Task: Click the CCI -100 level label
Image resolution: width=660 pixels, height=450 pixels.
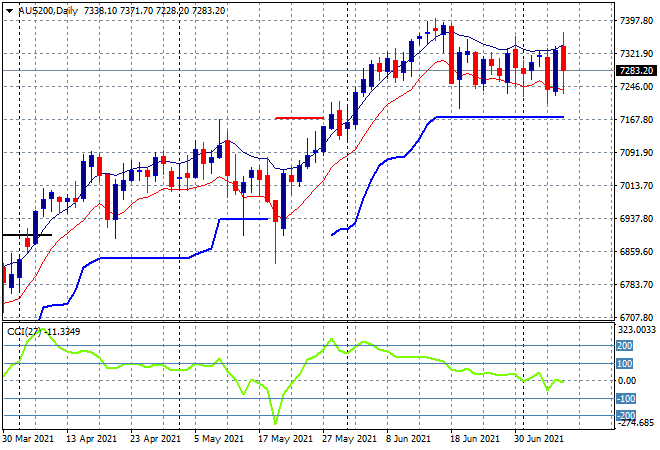Action: click(625, 399)
